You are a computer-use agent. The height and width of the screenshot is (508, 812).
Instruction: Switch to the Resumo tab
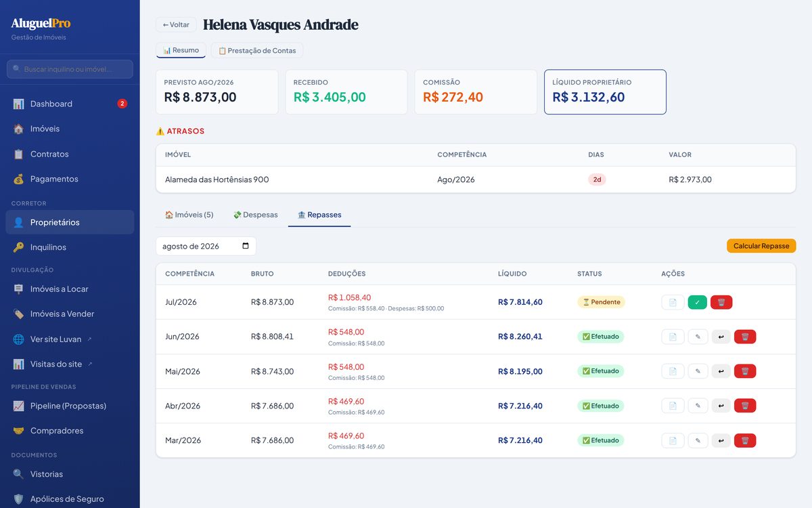[x=181, y=50]
